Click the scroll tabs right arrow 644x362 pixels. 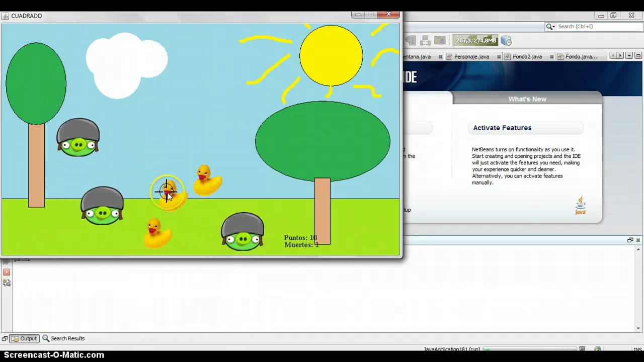[x=620, y=56]
